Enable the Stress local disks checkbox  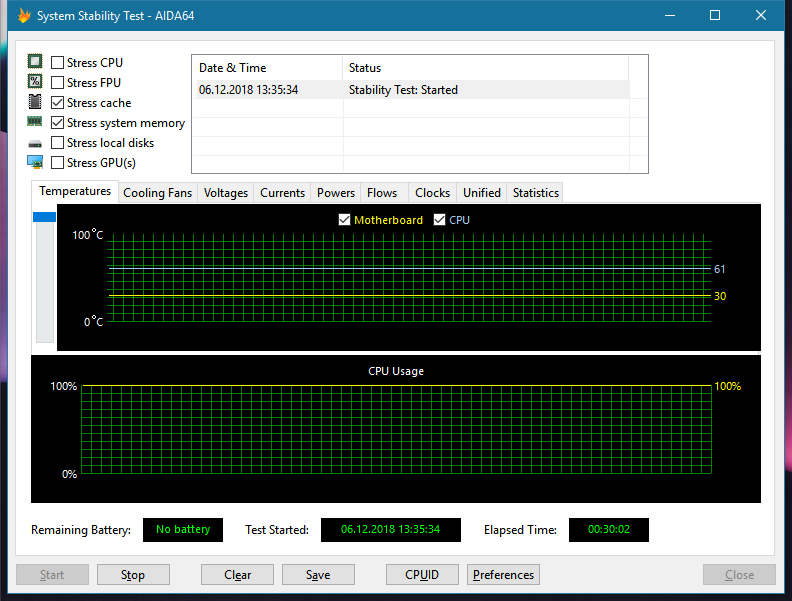[58, 143]
